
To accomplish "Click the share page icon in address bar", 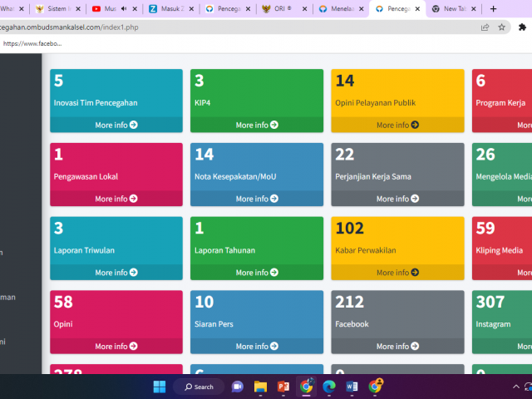I will (485, 27).
